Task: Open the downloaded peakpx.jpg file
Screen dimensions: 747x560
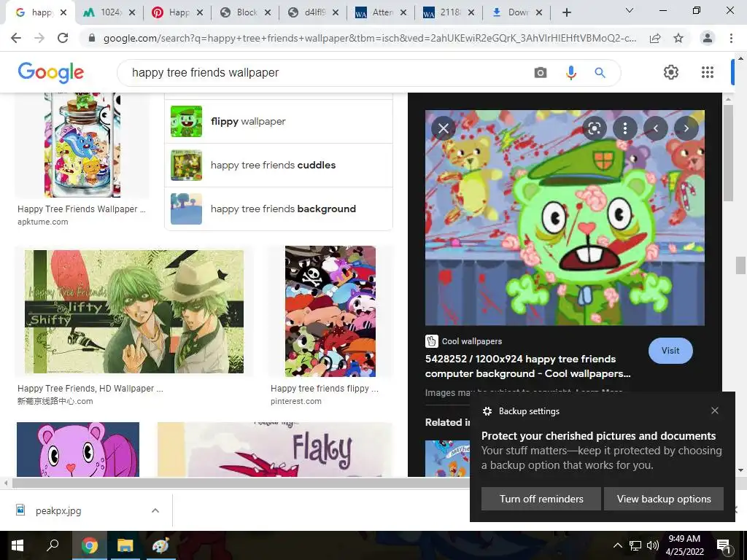Action: pyautogui.click(x=58, y=510)
